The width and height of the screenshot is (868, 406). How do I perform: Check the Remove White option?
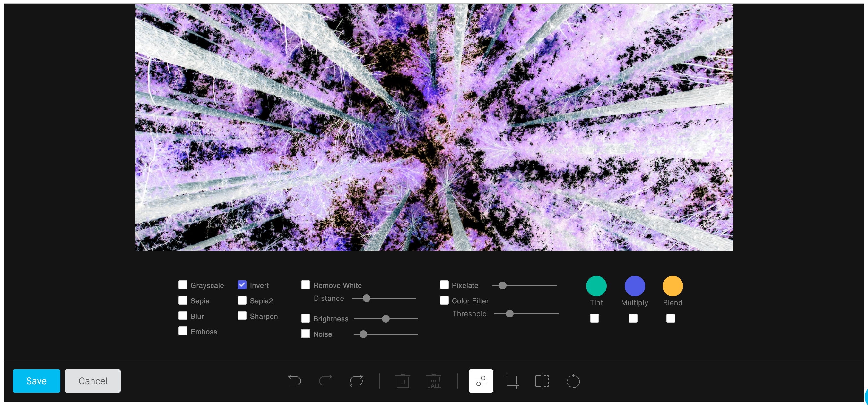tap(306, 285)
